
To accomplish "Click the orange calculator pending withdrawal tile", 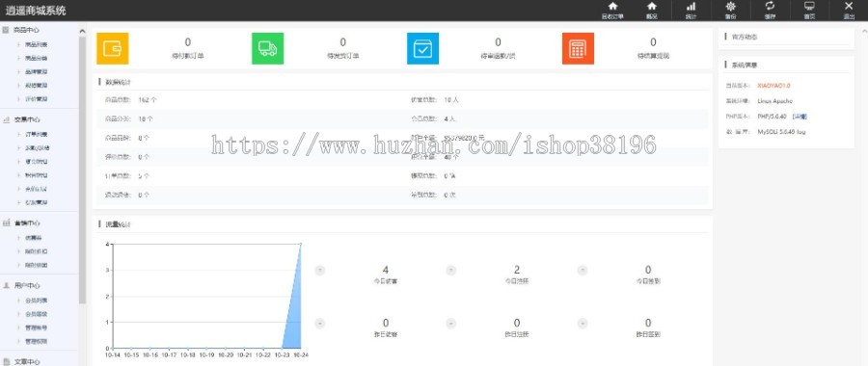I will pyautogui.click(x=578, y=49).
